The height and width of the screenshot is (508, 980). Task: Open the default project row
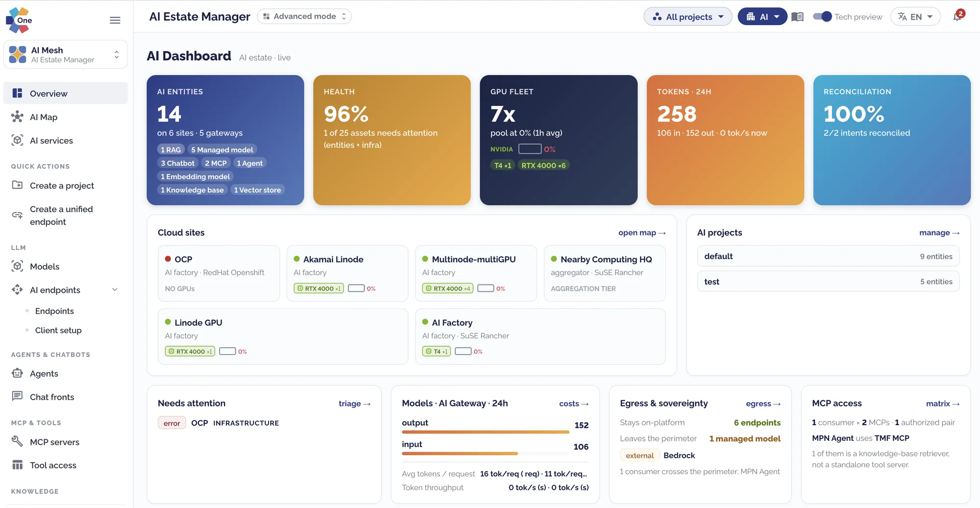coord(828,256)
